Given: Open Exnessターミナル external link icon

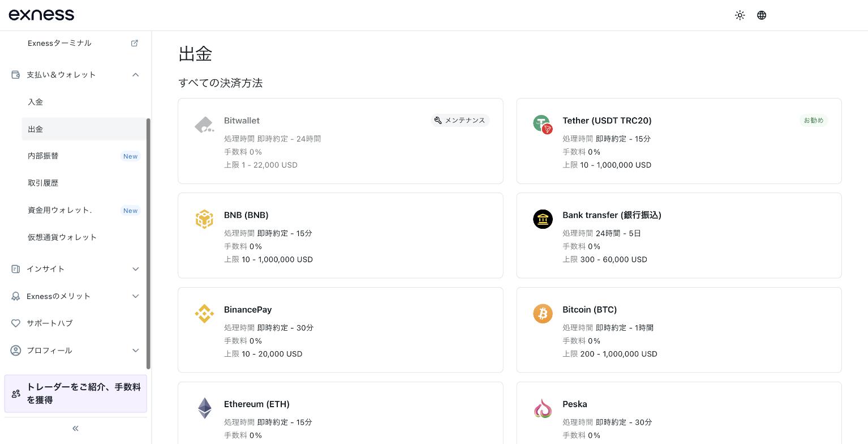Looking at the screenshot, I should click(x=135, y=43).
